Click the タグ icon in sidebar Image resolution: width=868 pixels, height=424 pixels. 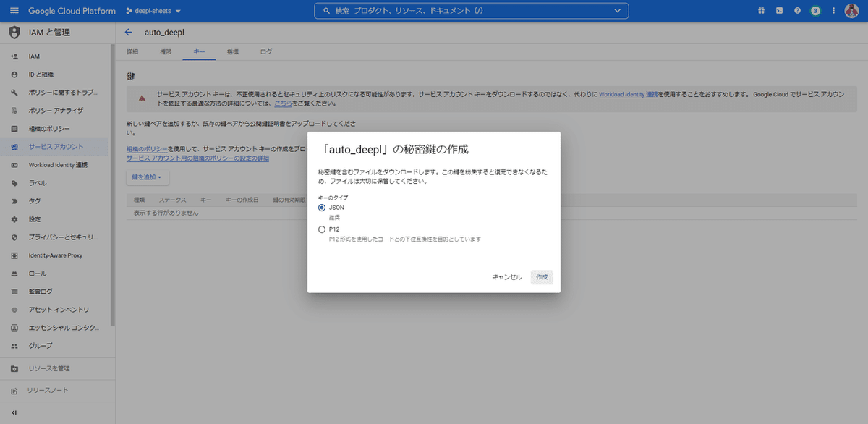click(x=14, y=201)
